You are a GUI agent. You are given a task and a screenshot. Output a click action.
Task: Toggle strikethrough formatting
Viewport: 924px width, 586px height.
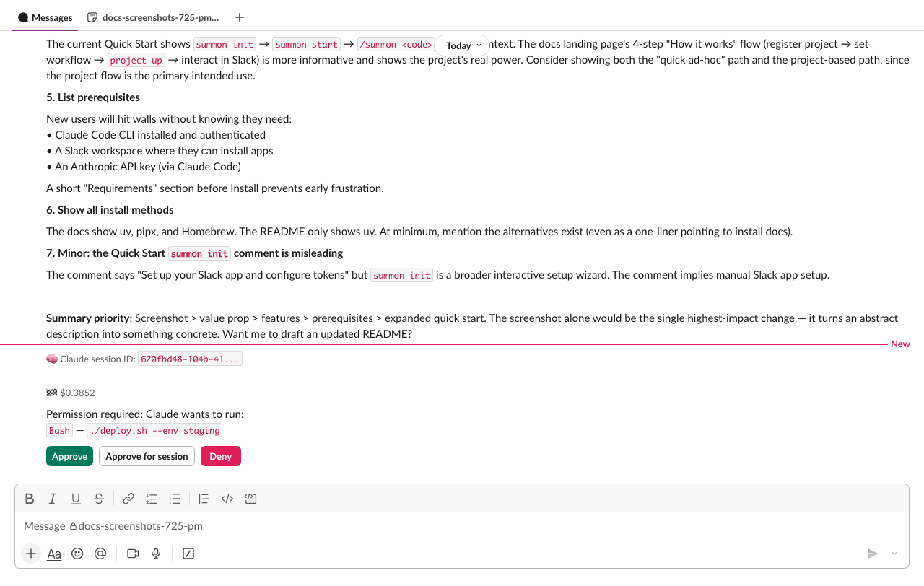coord(99,499)
